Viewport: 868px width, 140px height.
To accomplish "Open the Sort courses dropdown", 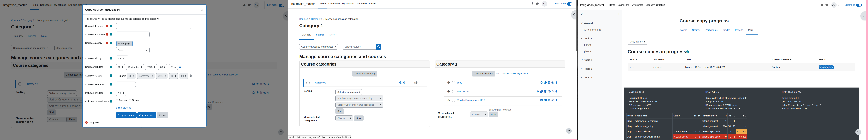I will pos(504,74).
